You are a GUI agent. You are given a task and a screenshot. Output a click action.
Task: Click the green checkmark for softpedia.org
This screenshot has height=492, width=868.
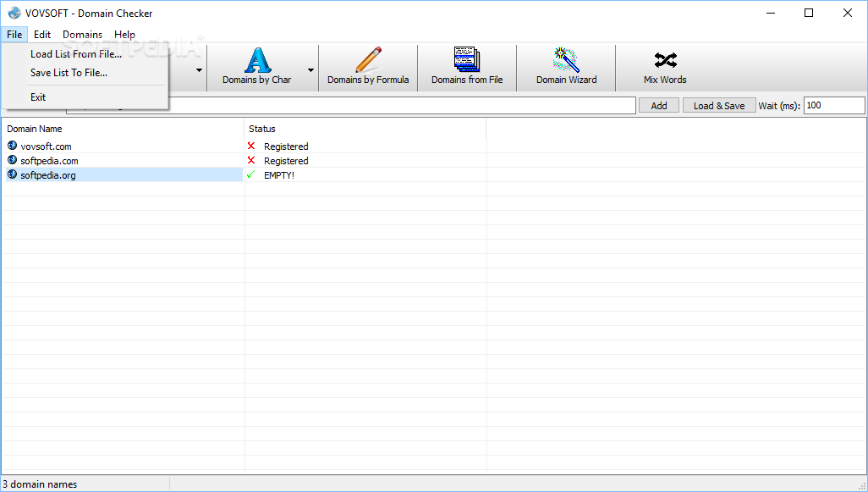pyautogui.click(x=250, y=174)
